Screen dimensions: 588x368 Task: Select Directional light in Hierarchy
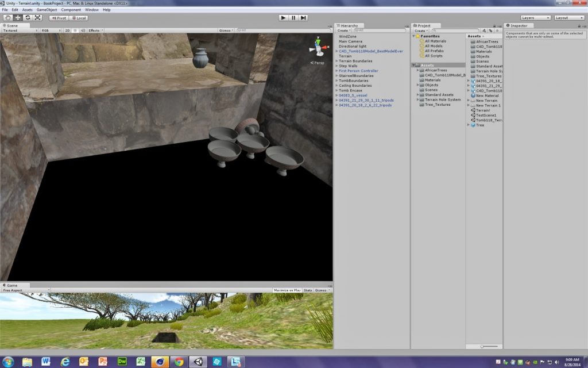(353, 46)
